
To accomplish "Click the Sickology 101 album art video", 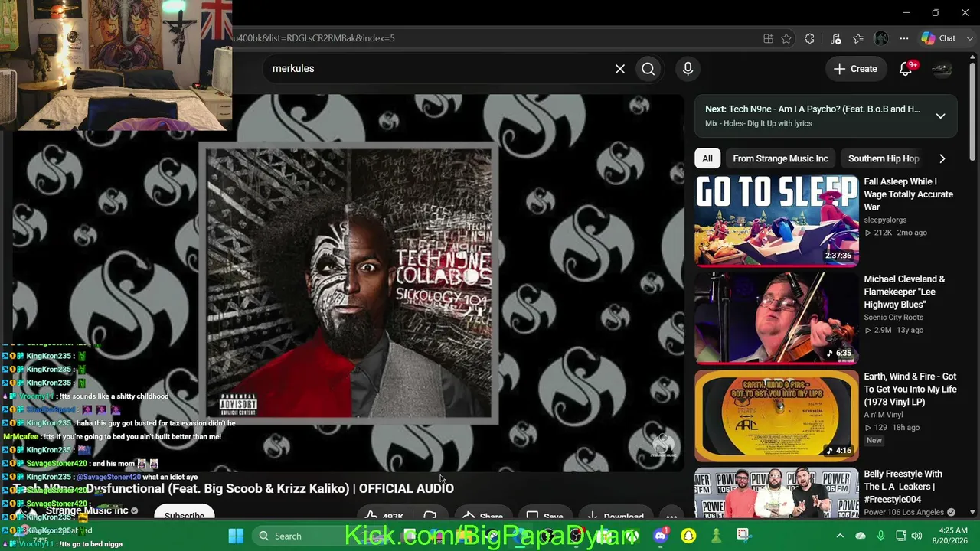I will click(349, 283).
